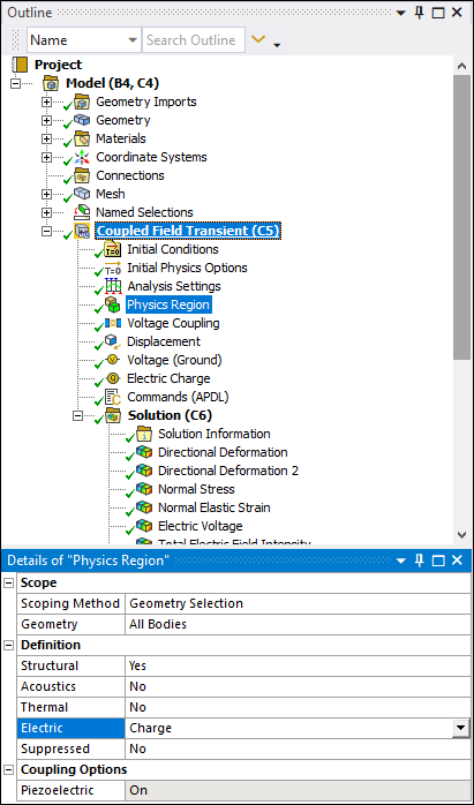Screen dimensions: 474x805
Task: Click the Coupled Field Transient icon
Action: [82, 231]
